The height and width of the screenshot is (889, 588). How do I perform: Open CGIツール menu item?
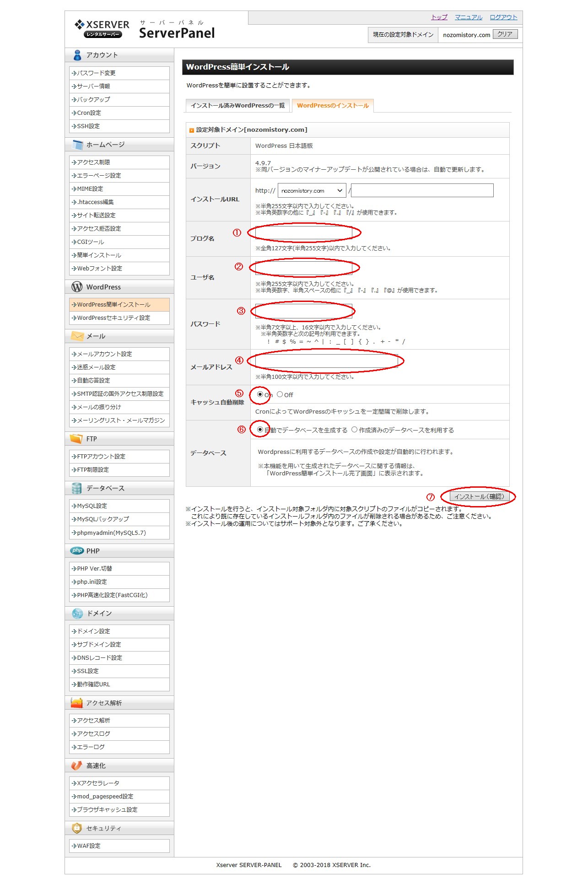click(119, 242)
